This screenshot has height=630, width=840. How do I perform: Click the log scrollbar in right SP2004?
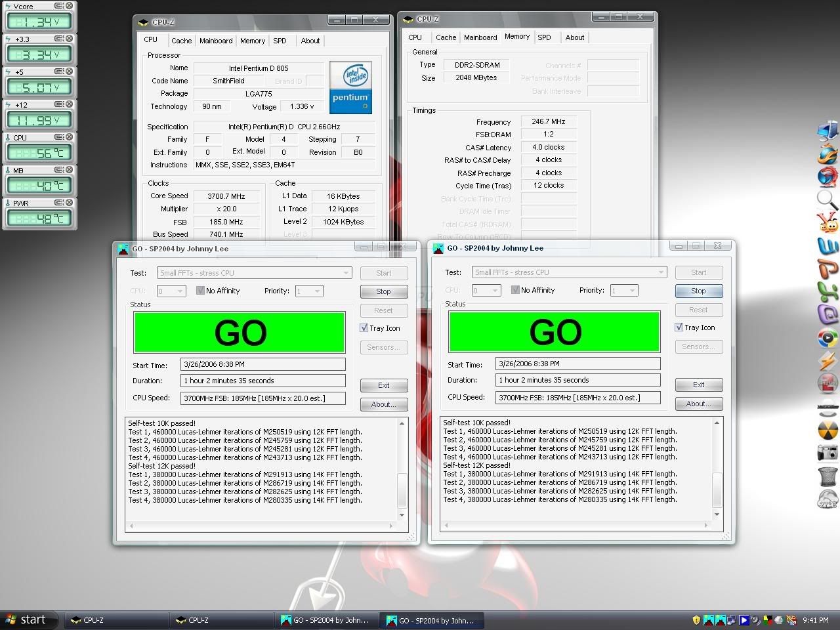pyautogui.click(x=717, y=489)
